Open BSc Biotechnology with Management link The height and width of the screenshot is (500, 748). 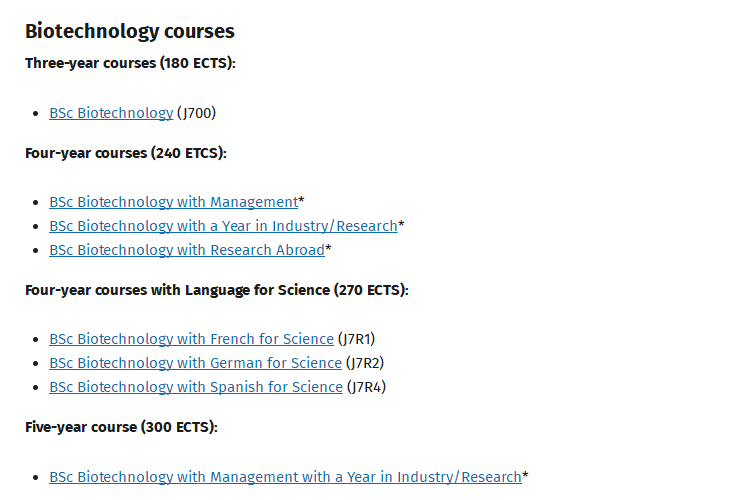pyautogui.click(x=174, y=202)
